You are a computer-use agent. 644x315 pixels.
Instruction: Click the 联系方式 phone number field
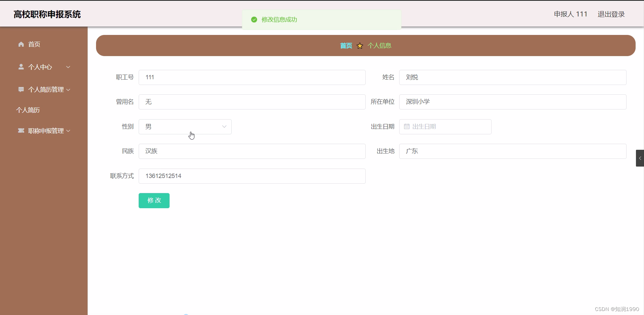tap(252, 176)
